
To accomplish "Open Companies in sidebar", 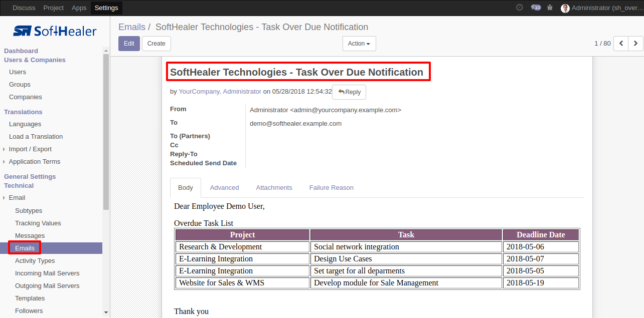I will 26,97.
